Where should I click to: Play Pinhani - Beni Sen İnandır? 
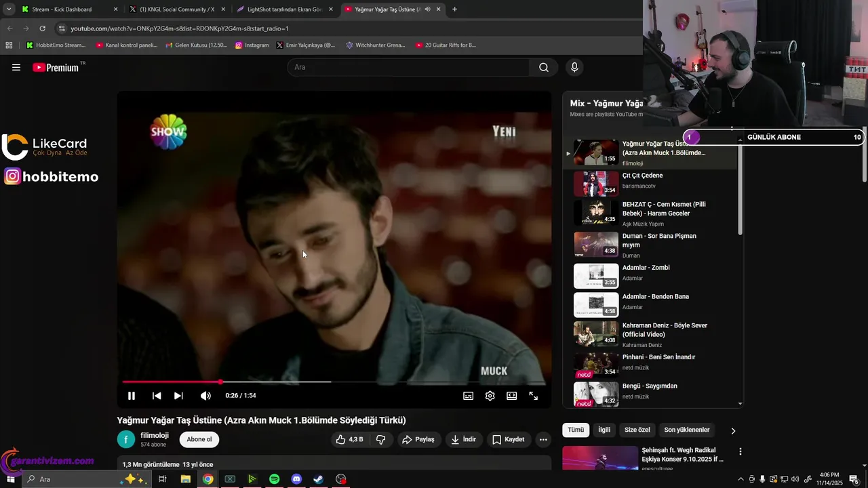click(x=651, y=365)
